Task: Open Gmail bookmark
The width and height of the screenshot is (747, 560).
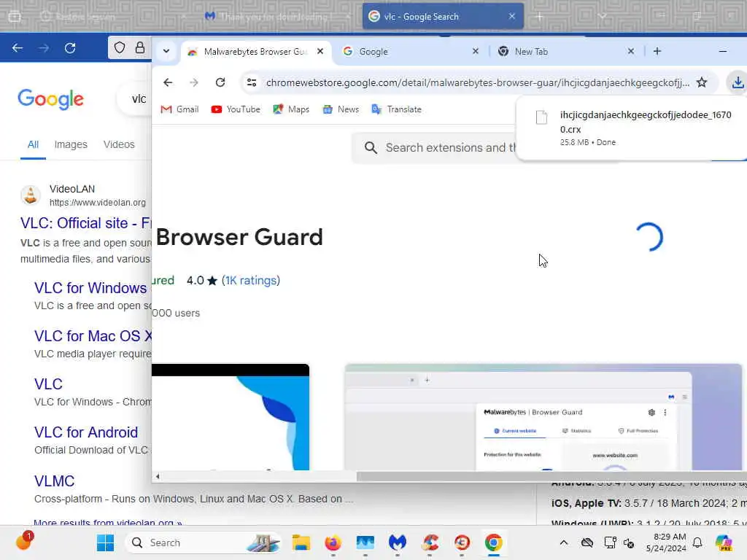Action: [179, 109]
